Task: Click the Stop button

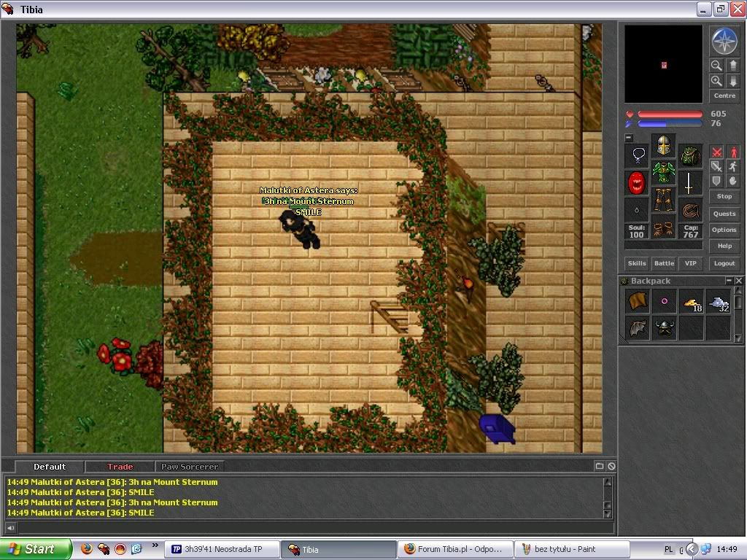Action: 724,196
